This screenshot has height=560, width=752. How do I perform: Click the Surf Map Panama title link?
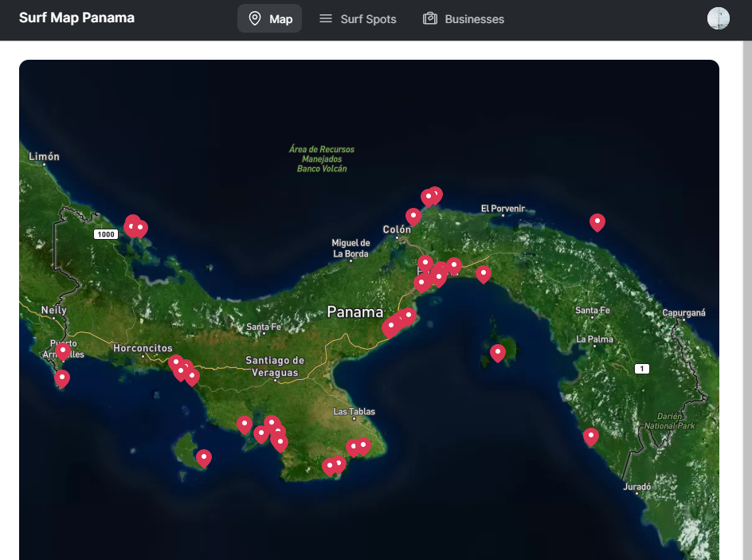pyautogui.click(x=76, y=18)
